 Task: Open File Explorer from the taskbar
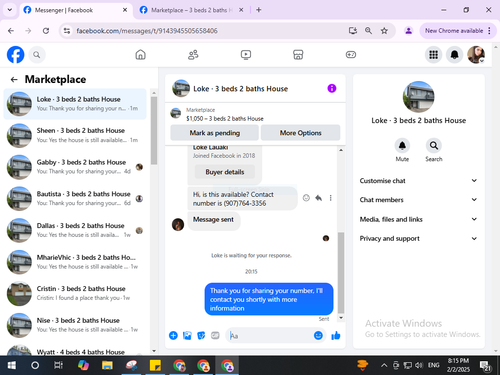coord(107,365)
